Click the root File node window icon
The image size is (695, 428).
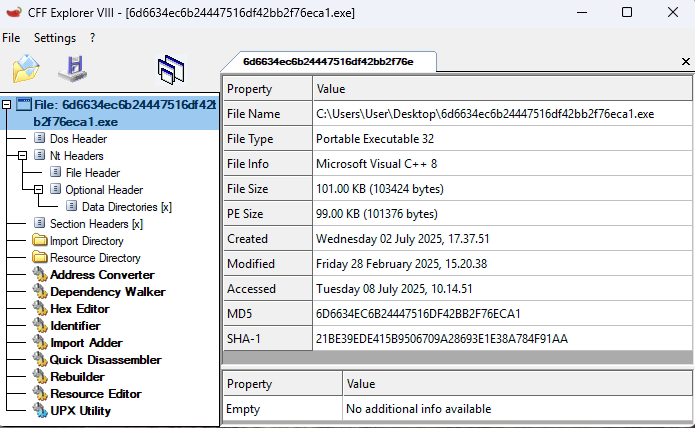24,104
